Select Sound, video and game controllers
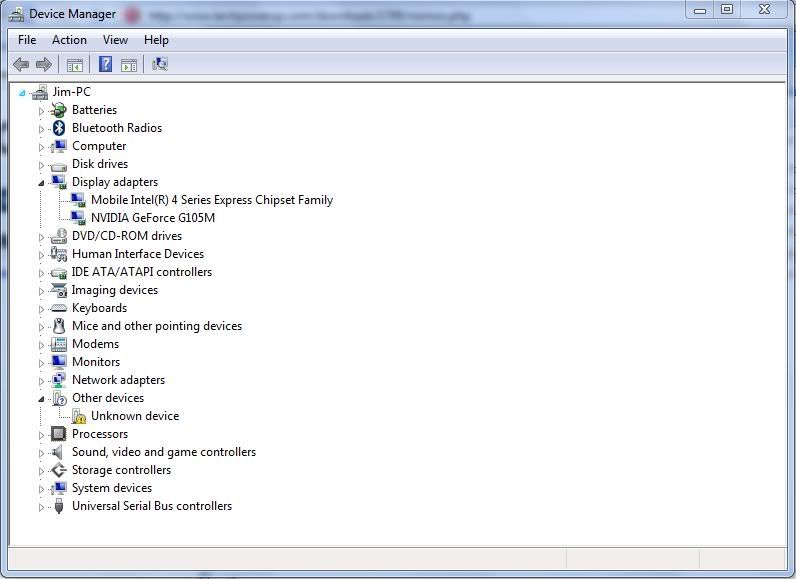Image resolution: width=796 pixels, height=579 pixels. (x=164, y=452)
